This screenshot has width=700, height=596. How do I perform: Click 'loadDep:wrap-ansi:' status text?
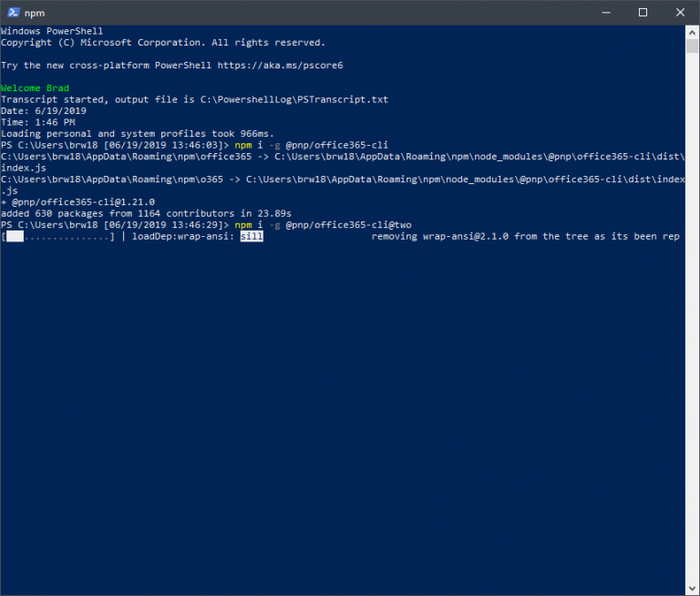pyautogui.click(x=183, y=236)
